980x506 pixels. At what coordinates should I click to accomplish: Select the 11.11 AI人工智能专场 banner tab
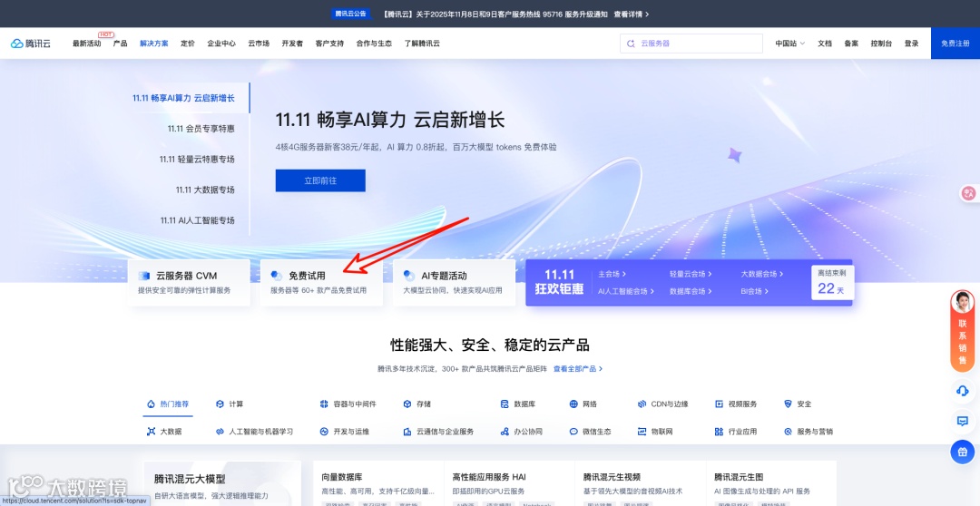[x=198, y=220]
